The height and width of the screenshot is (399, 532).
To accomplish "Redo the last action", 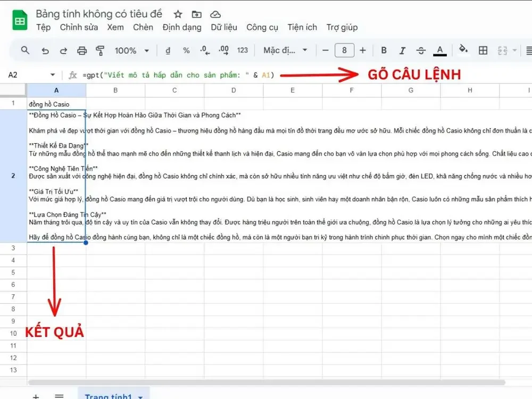I will tap(63, 51).
